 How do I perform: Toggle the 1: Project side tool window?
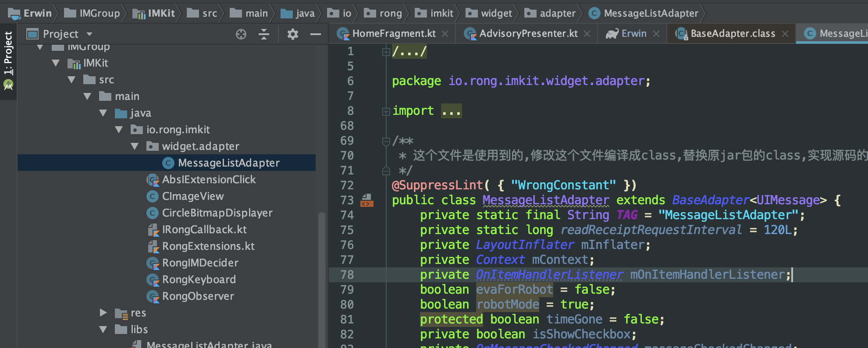(8, 53)
